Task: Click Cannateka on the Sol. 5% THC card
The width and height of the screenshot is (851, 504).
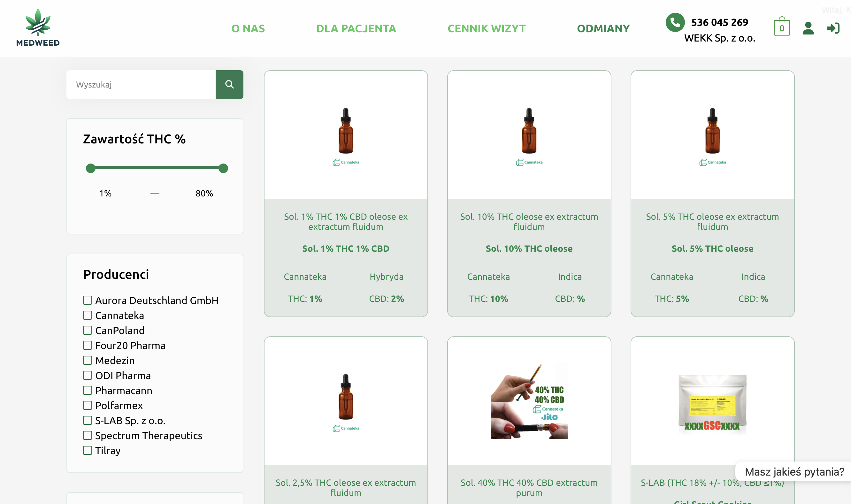Action: 672,277
